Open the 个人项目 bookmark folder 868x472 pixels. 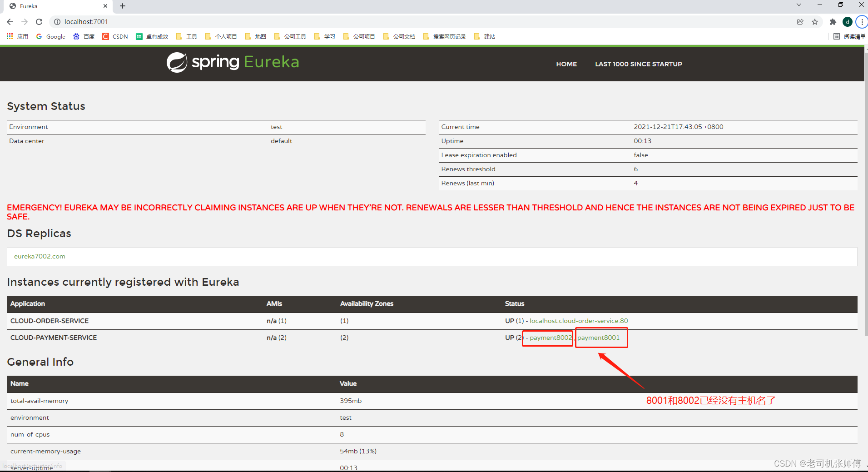221,36
